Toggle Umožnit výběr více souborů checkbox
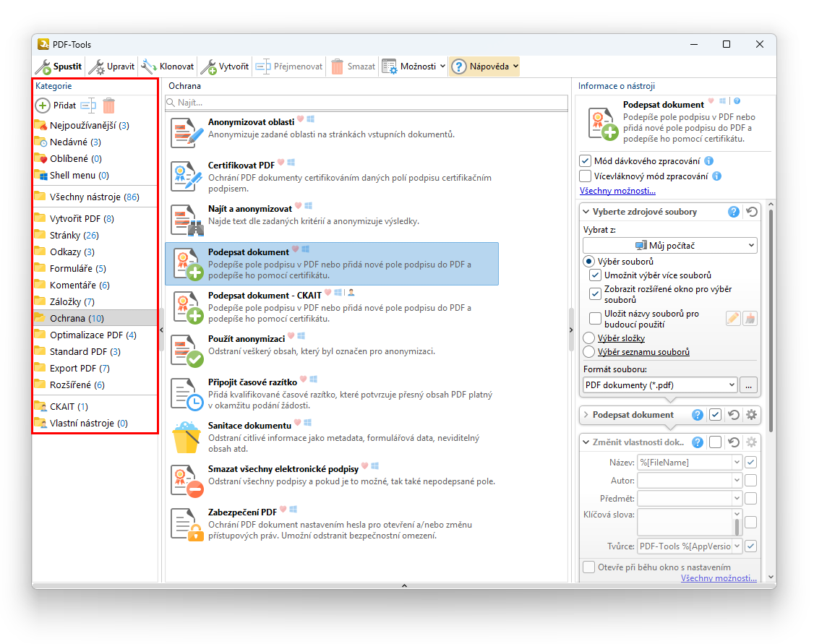The height and width of the screenshot is (644, 814). (x=596, y=275)
